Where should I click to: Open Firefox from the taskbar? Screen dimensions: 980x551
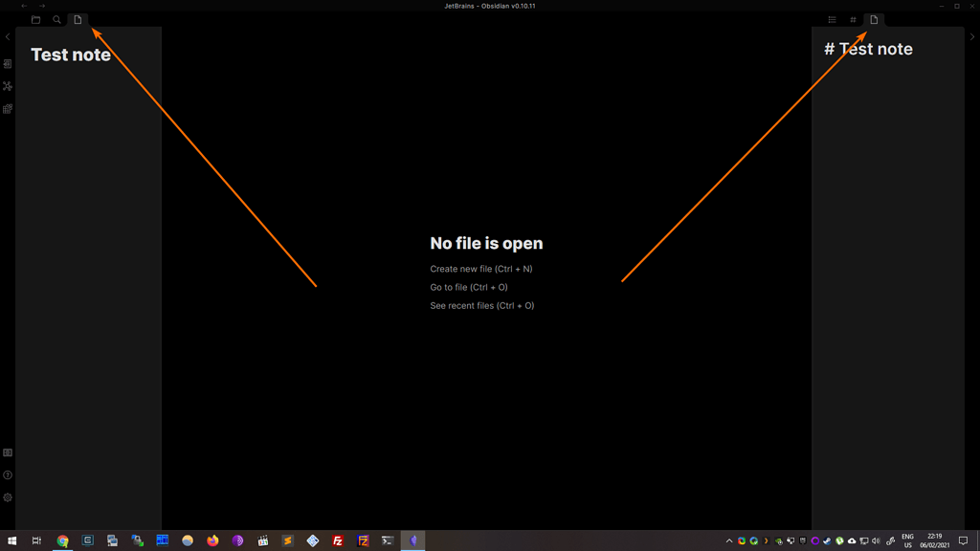pos(212,540)
